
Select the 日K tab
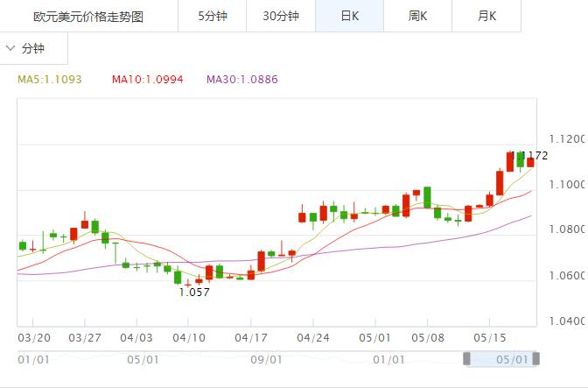(x=349, y=16)
